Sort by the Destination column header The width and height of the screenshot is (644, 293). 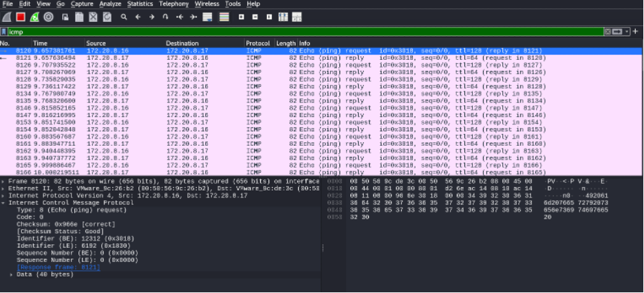[x=204, y=43]
